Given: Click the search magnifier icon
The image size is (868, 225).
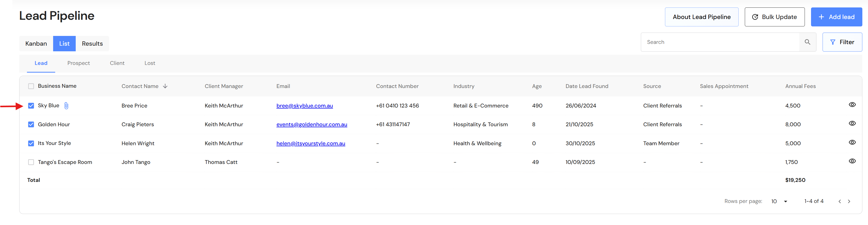Looking at the screenshot, I should 807,42.
